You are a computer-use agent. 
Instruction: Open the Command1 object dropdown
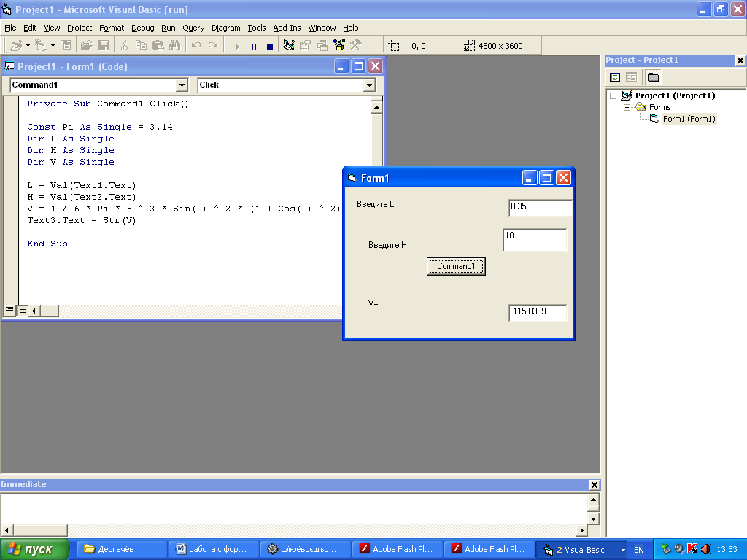tap(182, 85)
